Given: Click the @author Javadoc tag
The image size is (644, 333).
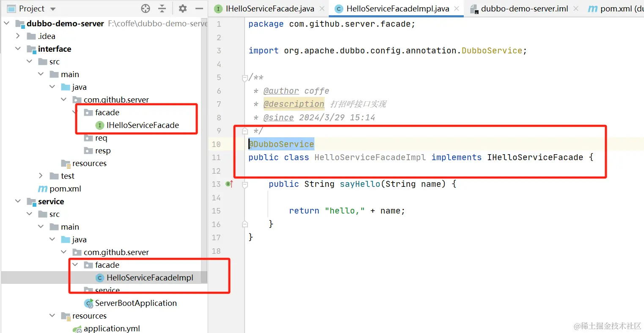Looking at the screenshot, I should [281, 91].
